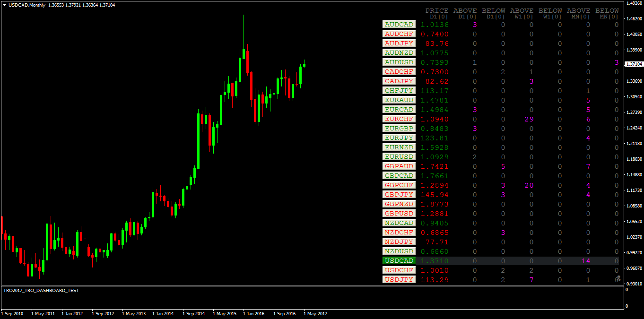Click the BELOW W1[0] column header
This screenshot has height=319, width=644.
click(x=550, y=14)
